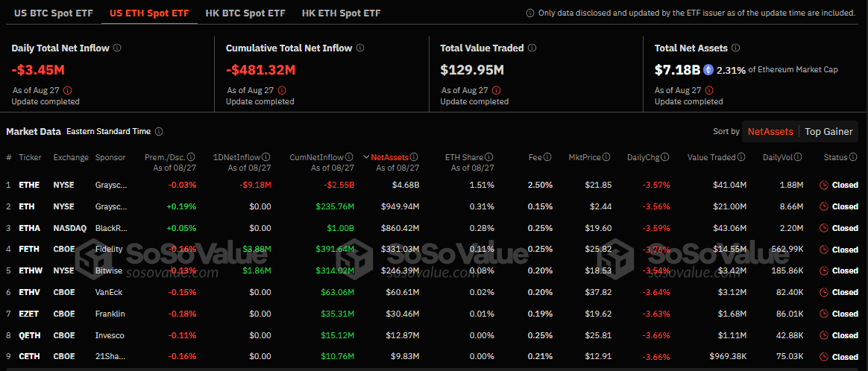Click info icon beside Prem./Dsc. column header

click(x=192, y=158)
